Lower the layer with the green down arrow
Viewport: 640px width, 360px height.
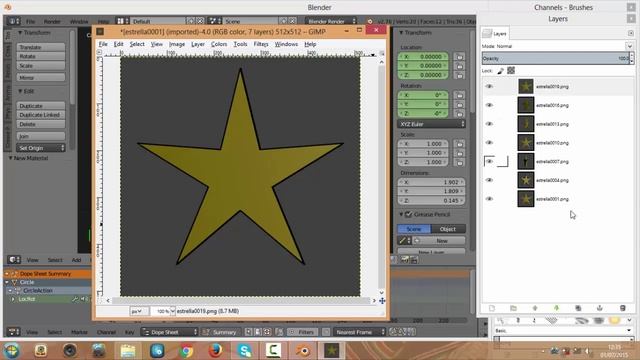[556, 308]
